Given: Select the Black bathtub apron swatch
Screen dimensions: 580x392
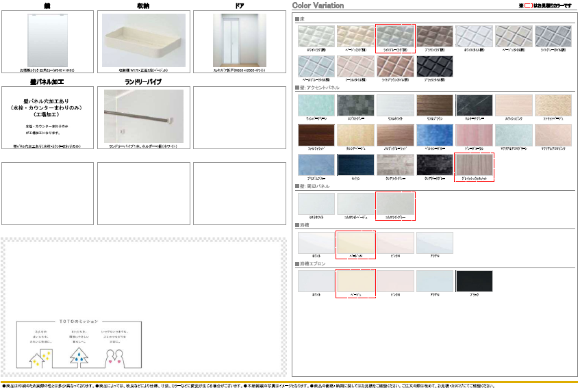Looking at the screenshot, I should (475, 282).
